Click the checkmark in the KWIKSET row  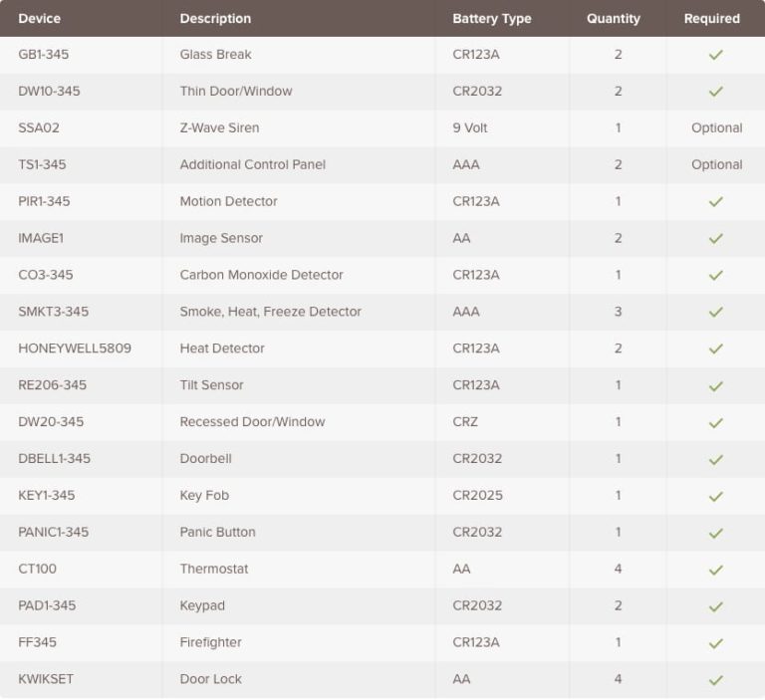[715, 680]
